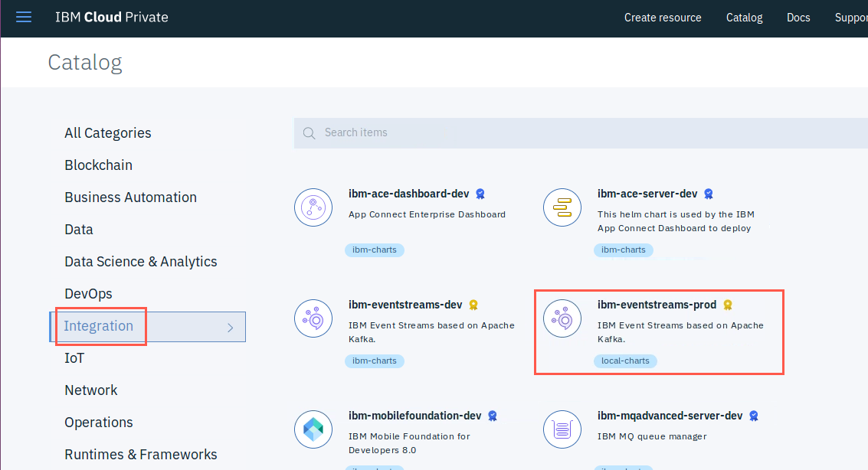Click the IBM Cloud Private logo text
This screenshot has height=470, width=868.
tap(112, 17)
